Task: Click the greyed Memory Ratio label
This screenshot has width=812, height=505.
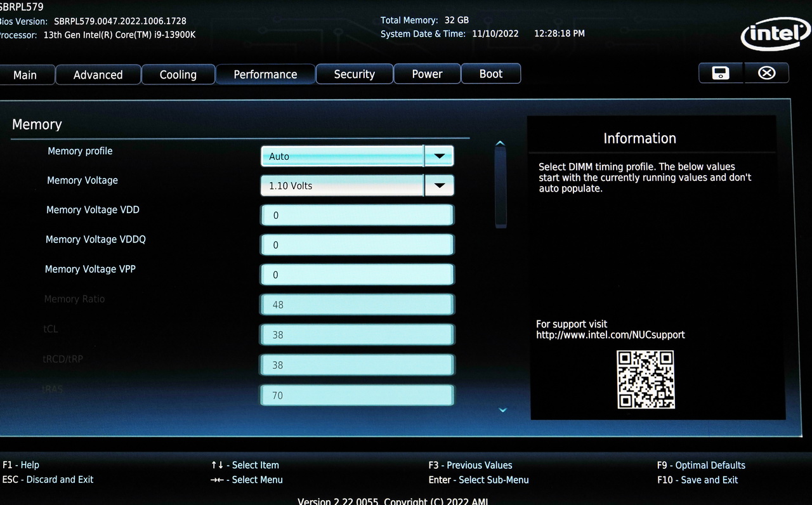Action: [x=74, y=299]
